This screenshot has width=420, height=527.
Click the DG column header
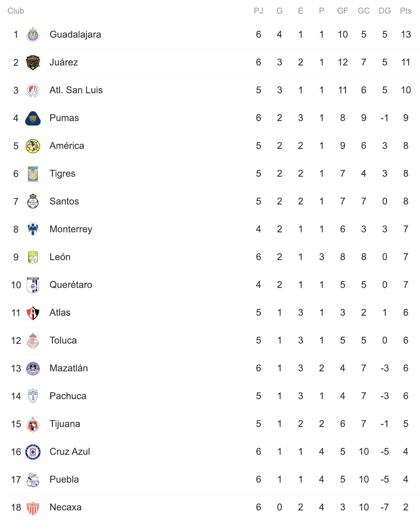click(x=385, y=11)
